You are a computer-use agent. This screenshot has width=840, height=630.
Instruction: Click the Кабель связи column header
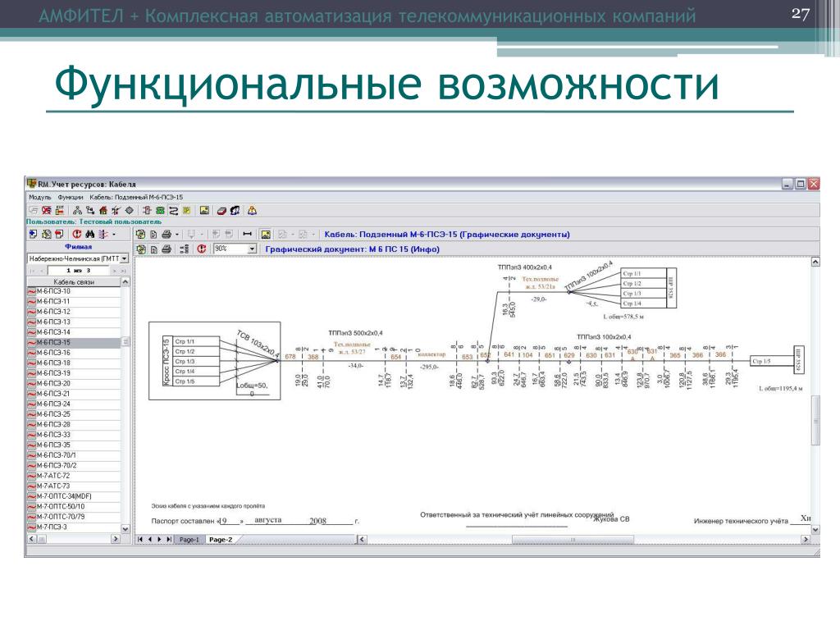74,281
